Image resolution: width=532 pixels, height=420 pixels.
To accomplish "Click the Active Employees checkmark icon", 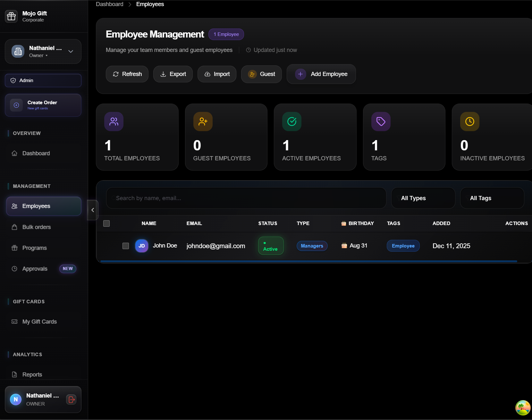I will (292, 122).
